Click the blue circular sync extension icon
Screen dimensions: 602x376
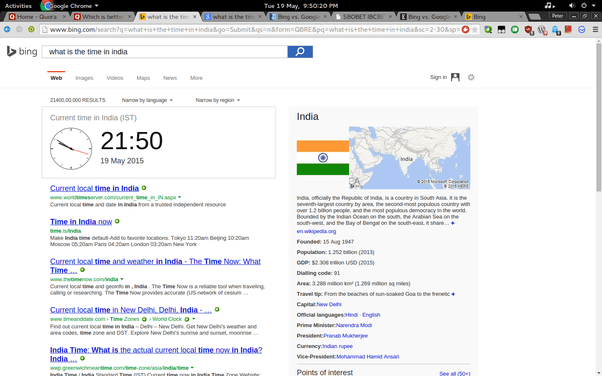coord(582,30)
